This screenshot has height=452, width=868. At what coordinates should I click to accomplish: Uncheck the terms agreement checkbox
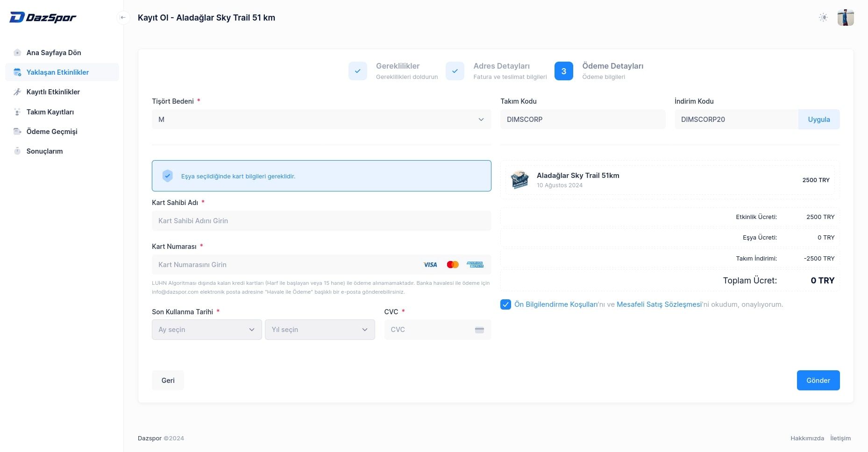click(505, 304)
